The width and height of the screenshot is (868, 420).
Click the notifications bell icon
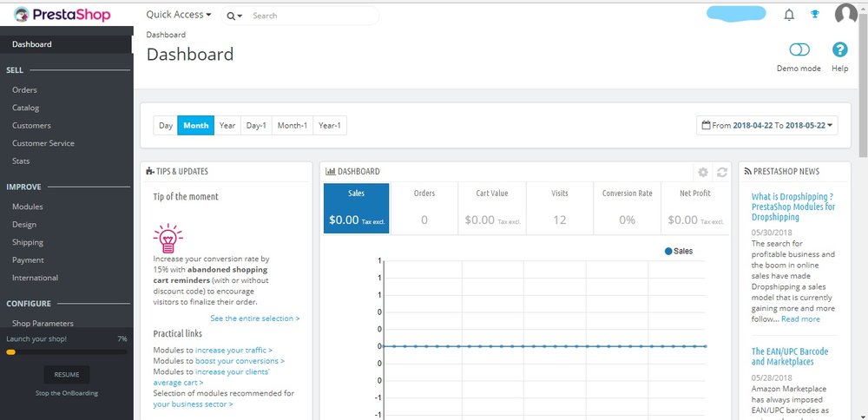pyautogui.click(x=789, y=15)
